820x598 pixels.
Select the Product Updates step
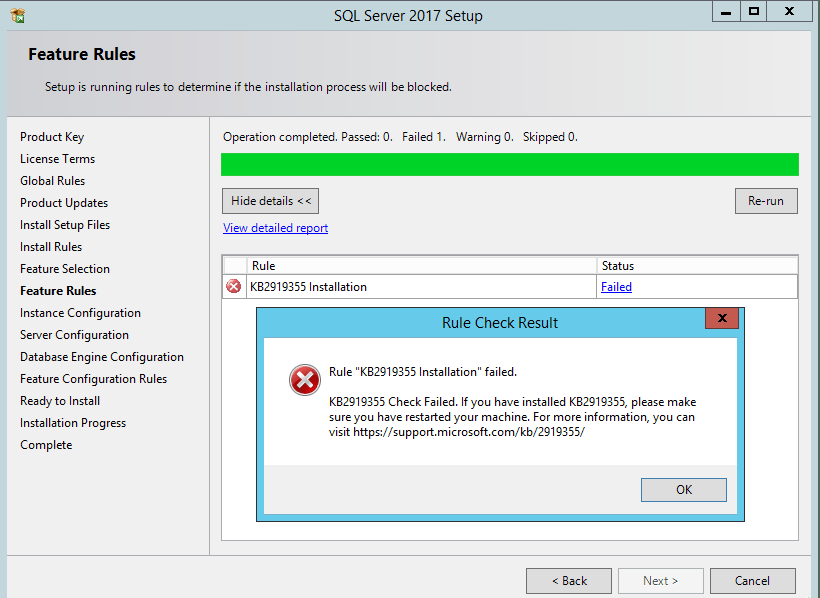click(64, 203)
